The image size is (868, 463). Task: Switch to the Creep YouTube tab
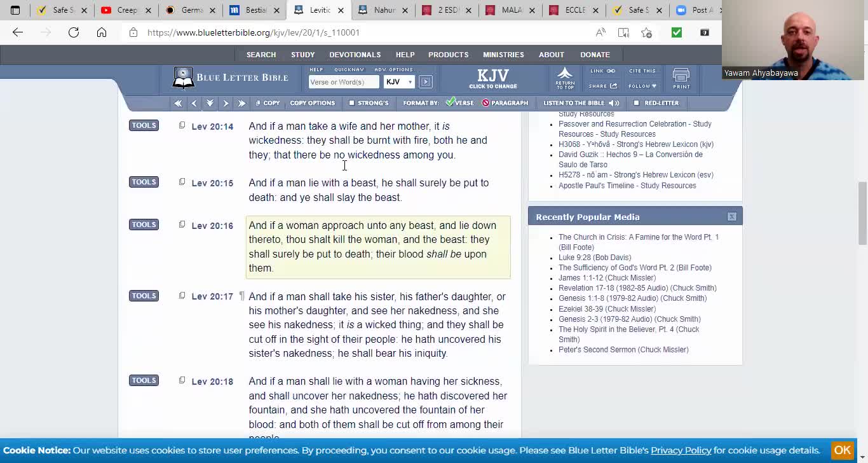pos(126,10)
